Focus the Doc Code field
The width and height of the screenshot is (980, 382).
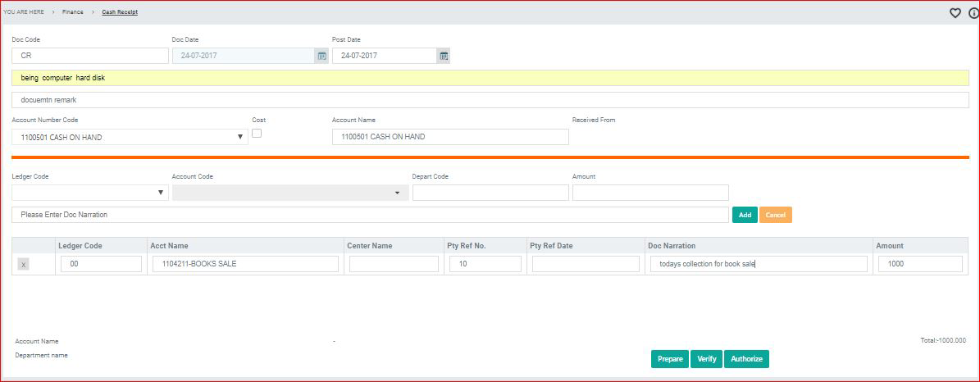[90, 56]
